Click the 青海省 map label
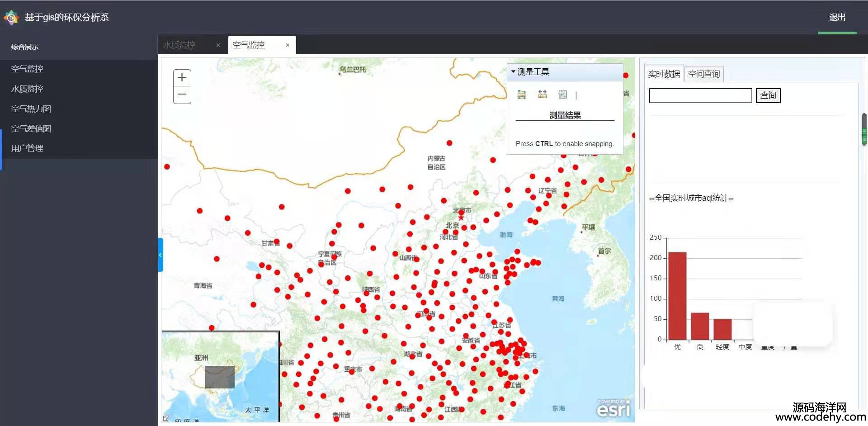This screenshot has height=426, width=868. (203, 285)
